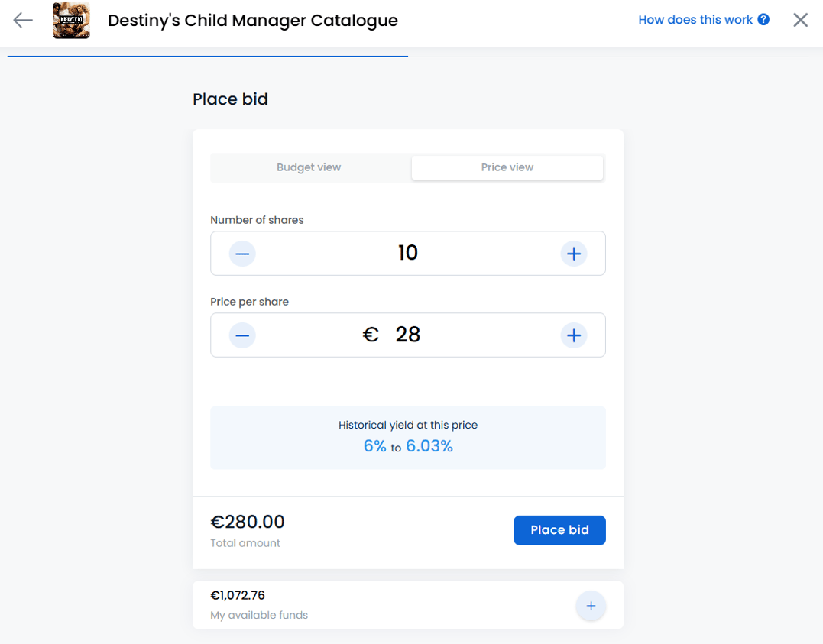Click the €1,072.76 available funds amount
This screenshot has height=644, width=823.
(x=238, y=595)
